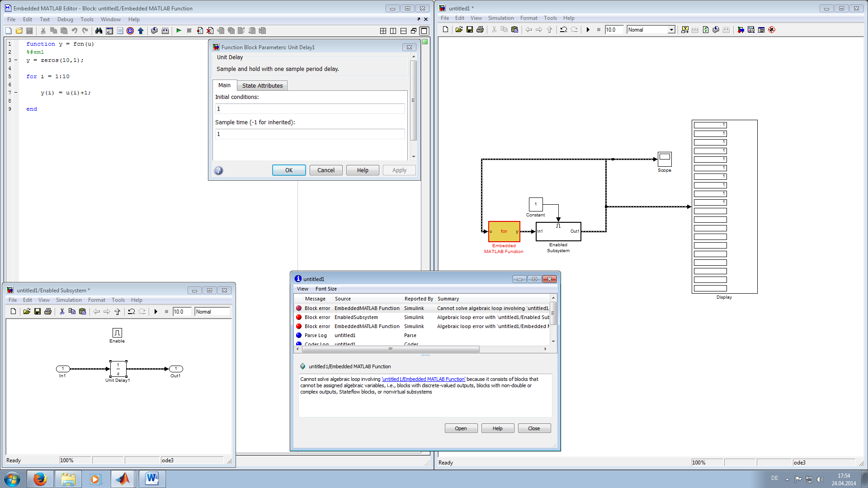This screenshot has height=488, width=868.
Task: Click the binoculars Find icon in editor toolbar
Action: click(99, 31)
